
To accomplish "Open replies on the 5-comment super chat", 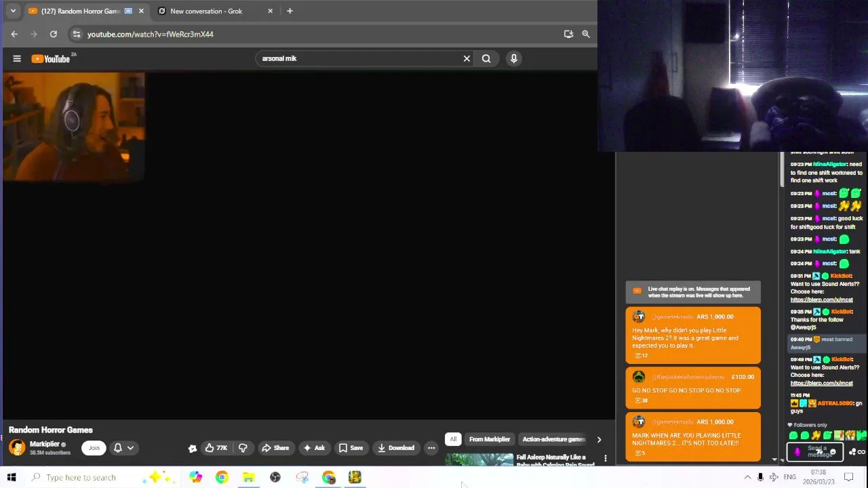I will 639,453.
